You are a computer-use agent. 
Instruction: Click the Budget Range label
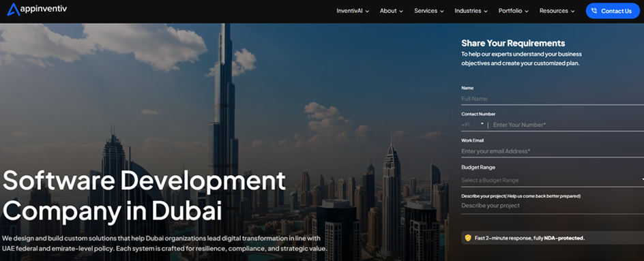pos(478,168)
